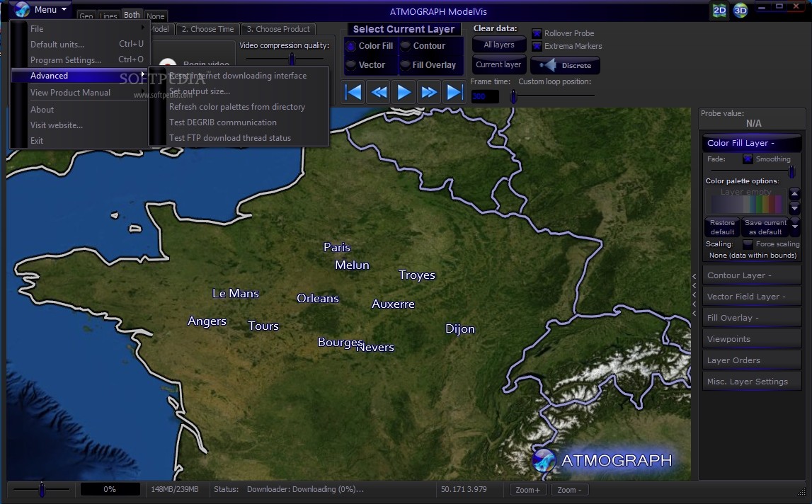Viewport: 812px width, 504px height.
Task: Choose Test DEGRIB communication
Action: 239,122
